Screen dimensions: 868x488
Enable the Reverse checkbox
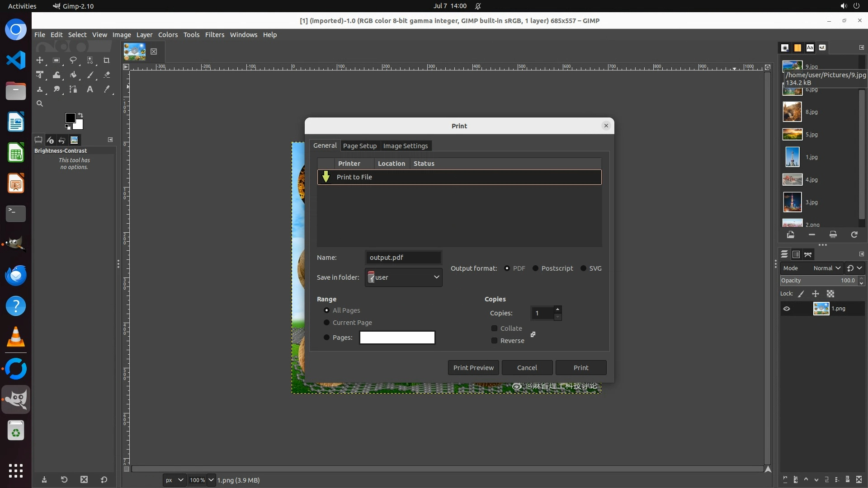click(495, 341)
